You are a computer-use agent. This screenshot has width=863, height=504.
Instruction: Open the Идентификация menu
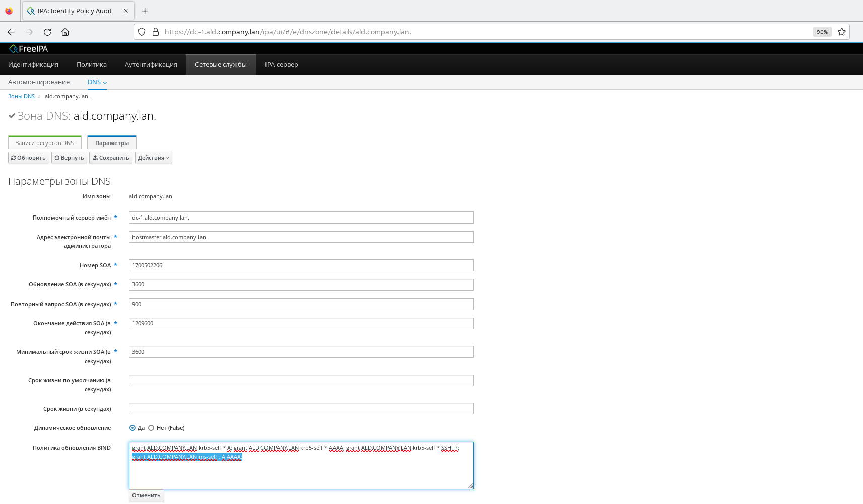pos(33,64)
